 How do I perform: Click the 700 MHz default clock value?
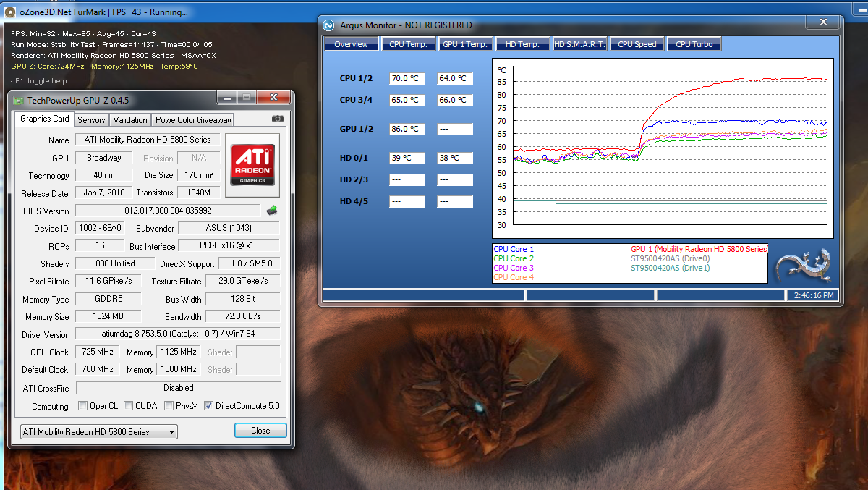(x=97, y=370)
